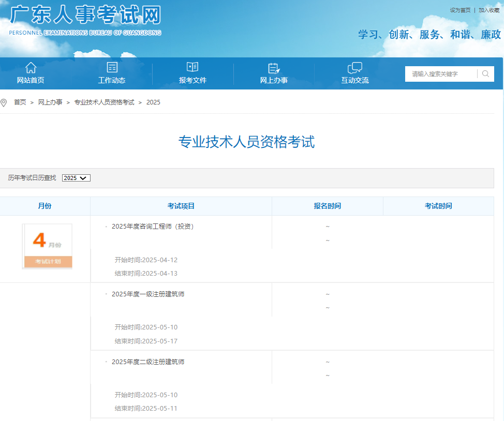Click the text 结束时间:2025-05-17

pyautogui.click(x=146, y=341)
